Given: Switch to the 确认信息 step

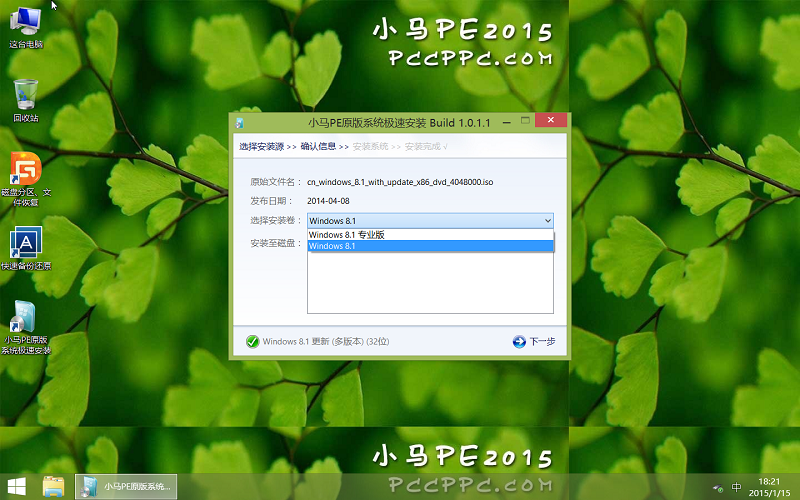Looking at the screenshot, I should coord(318,147).
